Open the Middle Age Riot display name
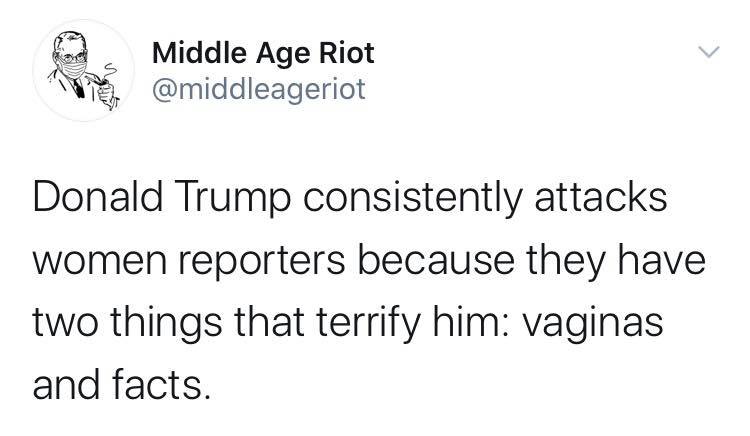The height and width of the screenshot is (436, 750). [263, 53]
